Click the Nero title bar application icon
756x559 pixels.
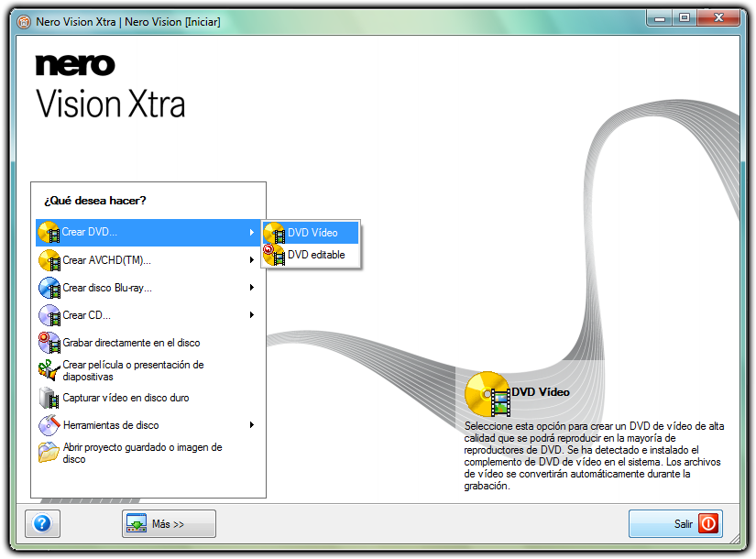tap(24, 22)
